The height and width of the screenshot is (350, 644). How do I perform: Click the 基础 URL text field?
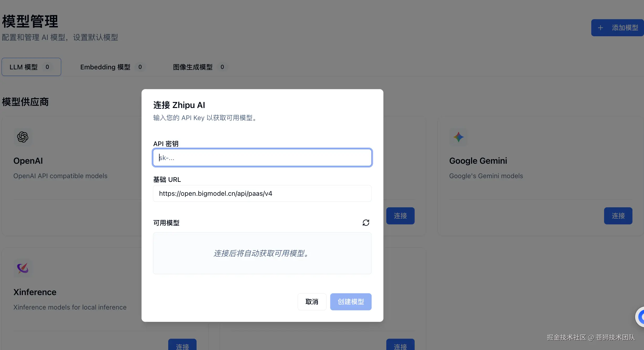point(262,193)
